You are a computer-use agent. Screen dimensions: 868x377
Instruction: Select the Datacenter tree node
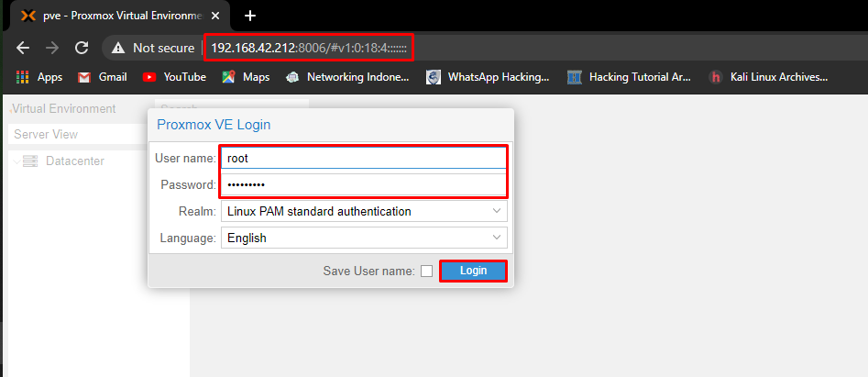(x=75, y=161)
